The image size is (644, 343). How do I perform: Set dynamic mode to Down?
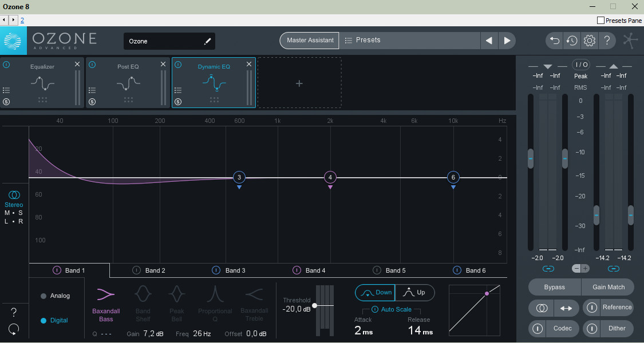[x=375, y=293]
